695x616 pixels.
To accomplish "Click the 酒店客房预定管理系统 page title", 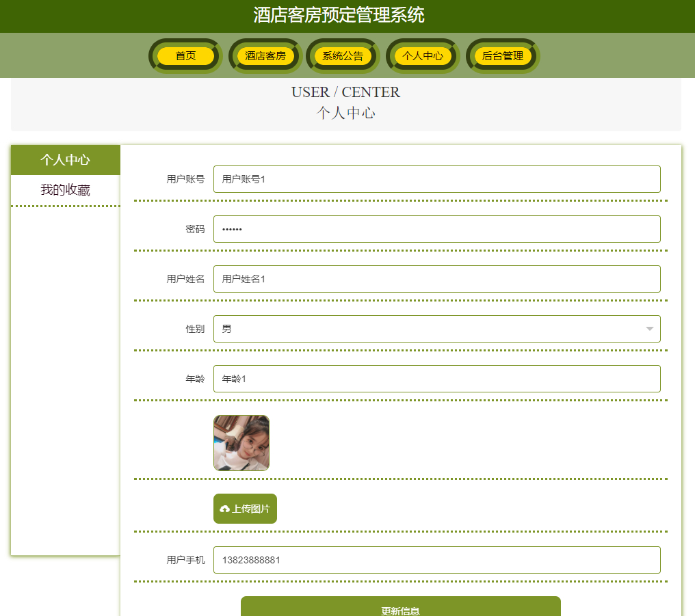I will point(347,15).
